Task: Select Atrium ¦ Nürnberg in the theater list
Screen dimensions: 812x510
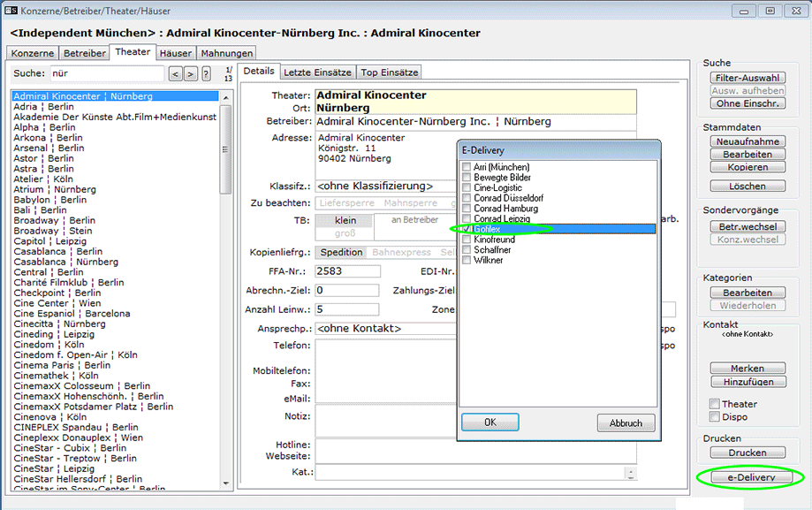Action: [x=55, y=189]
